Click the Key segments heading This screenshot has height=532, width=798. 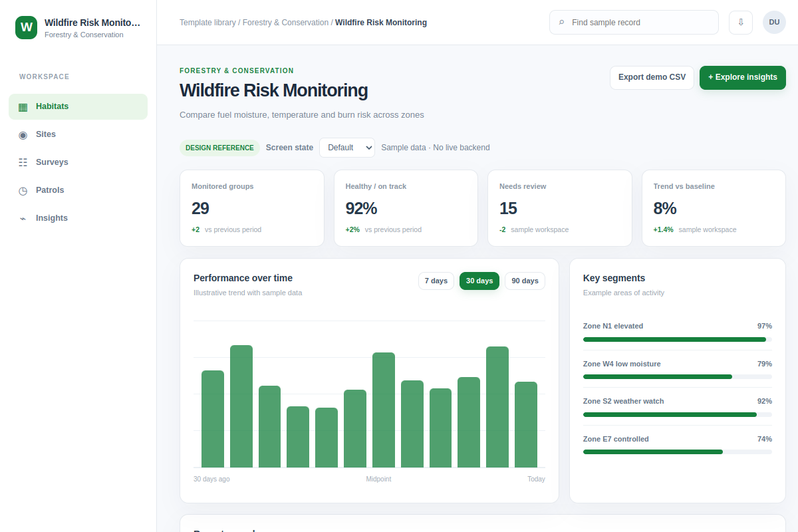[x=614, y=278]
